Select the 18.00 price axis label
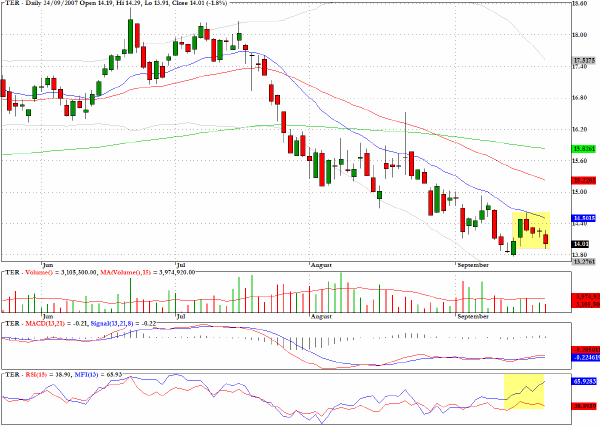This screenshot has width=600, height=428. (x=579, y=35)
